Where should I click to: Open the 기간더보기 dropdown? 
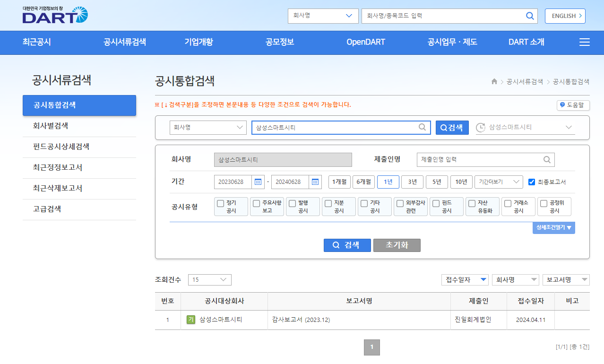point(499,182)
